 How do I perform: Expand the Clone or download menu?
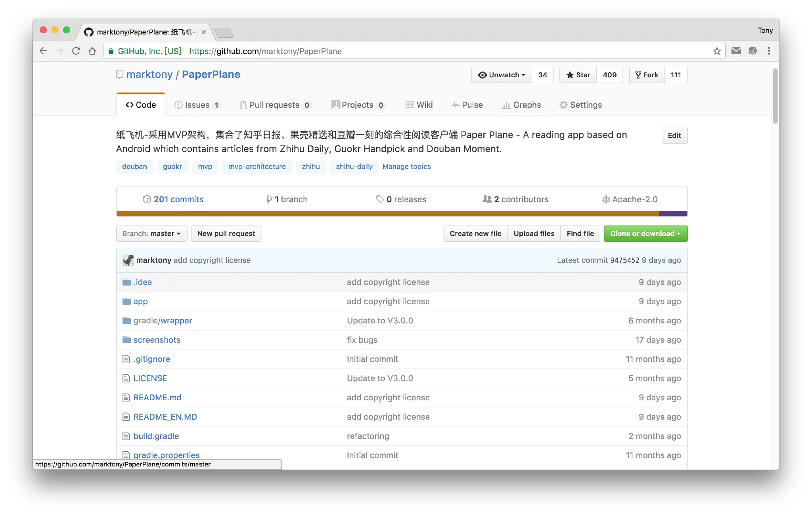pos(645,234)
